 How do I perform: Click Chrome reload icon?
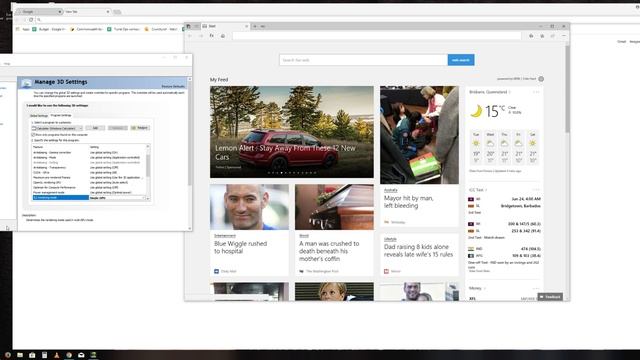point(31,20)
